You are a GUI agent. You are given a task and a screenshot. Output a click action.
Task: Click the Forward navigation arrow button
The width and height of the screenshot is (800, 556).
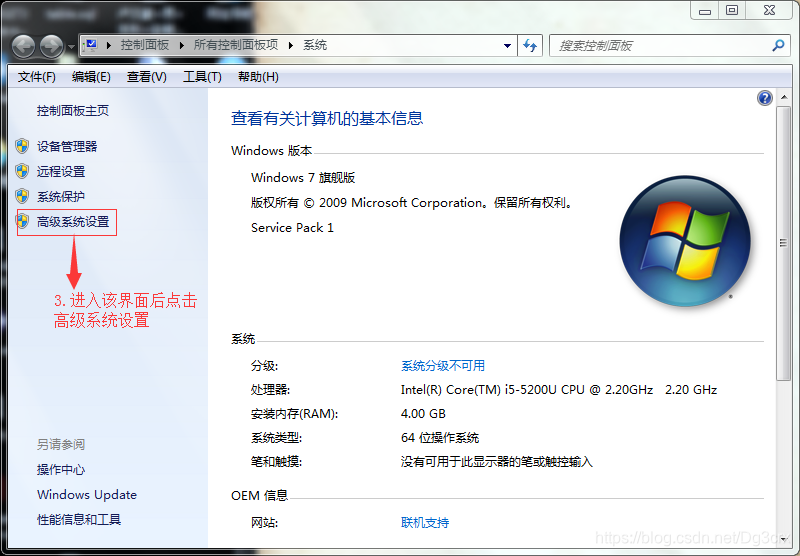(x=52, y=46)
